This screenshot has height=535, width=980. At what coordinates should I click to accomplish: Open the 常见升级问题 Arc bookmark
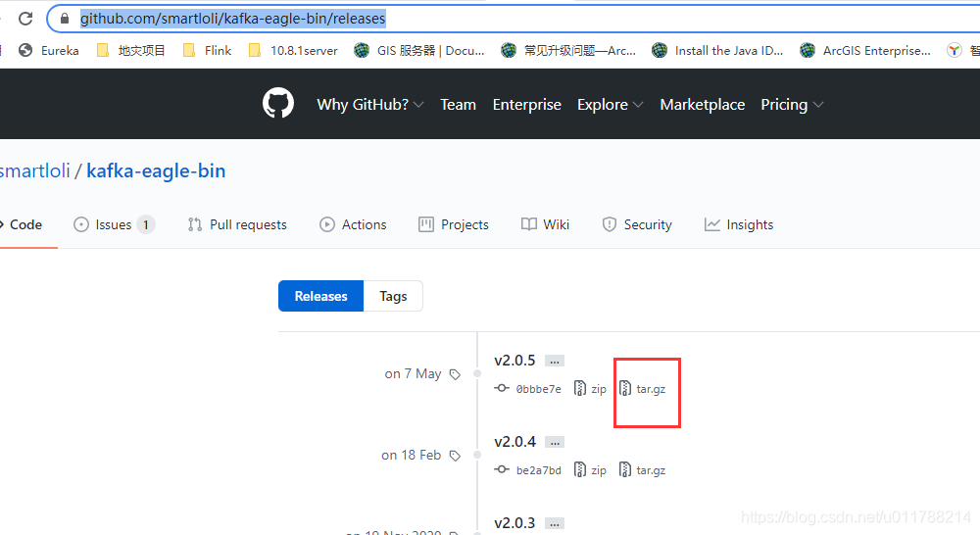point(568,51)
